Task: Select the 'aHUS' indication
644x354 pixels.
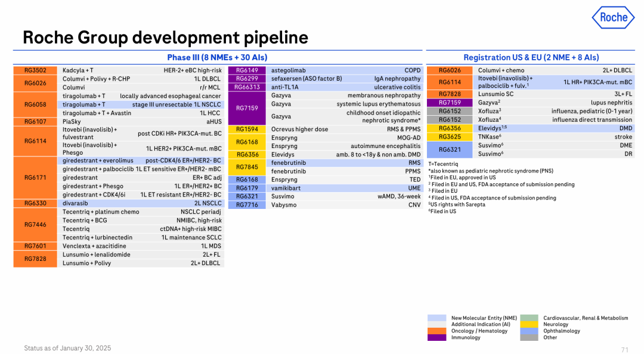Action: coord(214,122)
